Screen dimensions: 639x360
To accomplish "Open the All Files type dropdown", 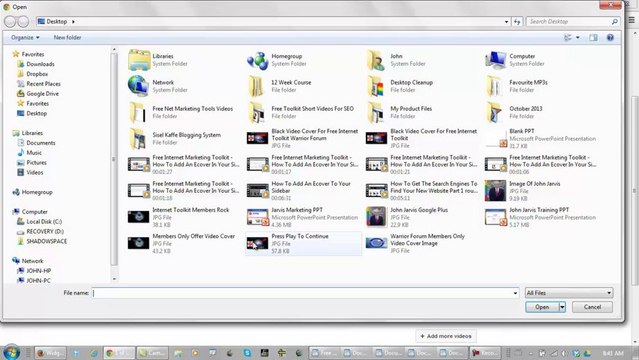I will click(x=568, y=293).
